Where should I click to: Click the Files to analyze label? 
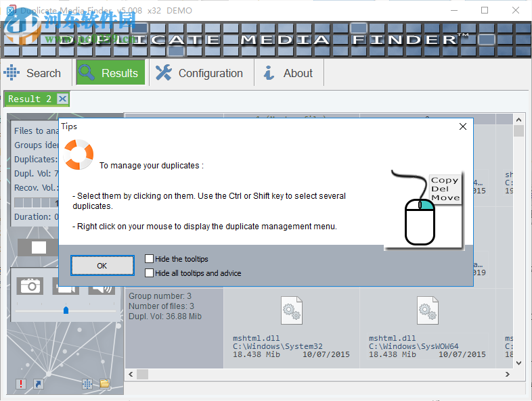pyautogui.click(x=36, y=131)
